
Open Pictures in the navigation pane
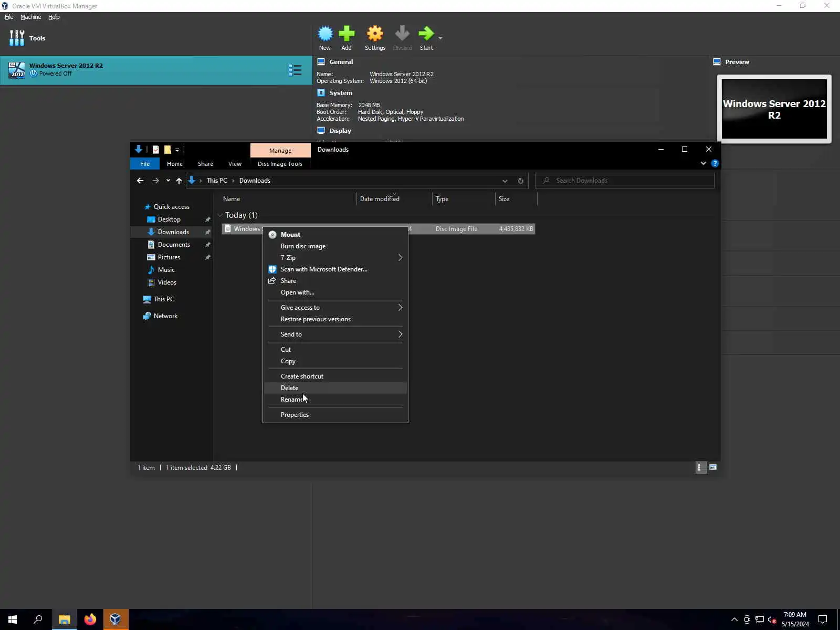pyautogui.click(x=169, y=257)
